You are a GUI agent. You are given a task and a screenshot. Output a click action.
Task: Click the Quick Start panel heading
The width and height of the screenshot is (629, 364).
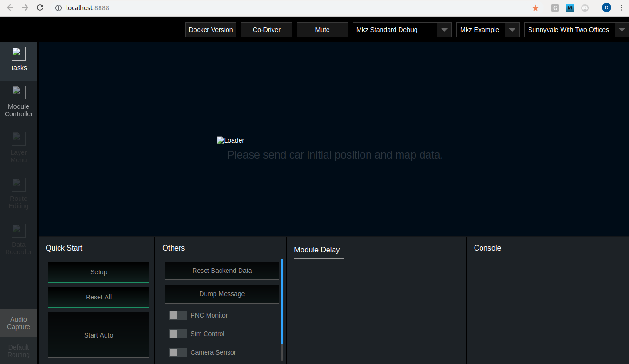64,248
